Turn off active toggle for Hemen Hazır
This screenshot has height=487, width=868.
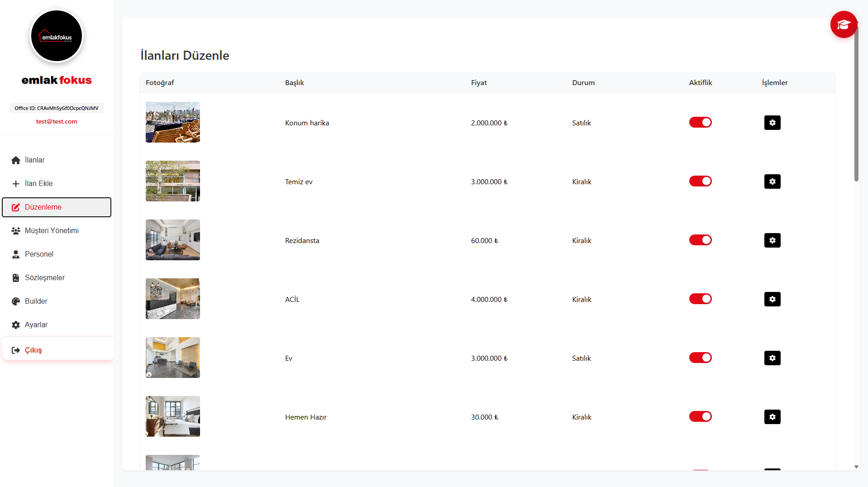[700, 416]
